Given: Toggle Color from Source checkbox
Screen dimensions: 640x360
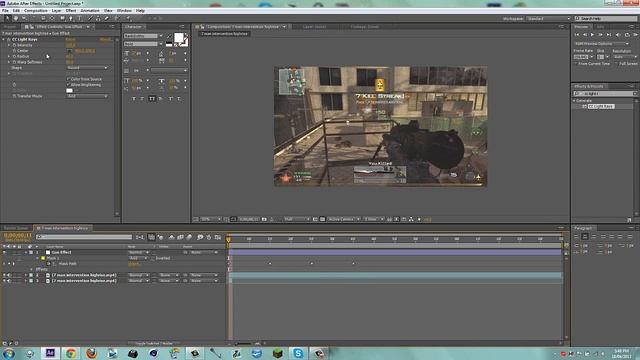Looking at the screenshot, I should [68, 79].
